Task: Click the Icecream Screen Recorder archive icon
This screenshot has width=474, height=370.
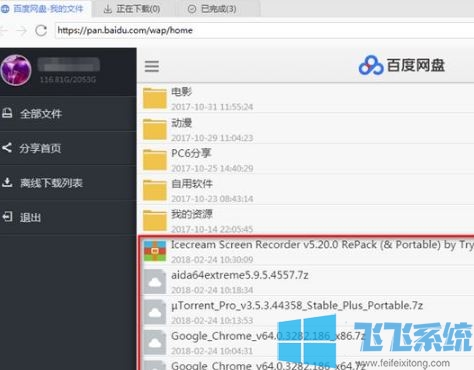Action: point(155,251)
